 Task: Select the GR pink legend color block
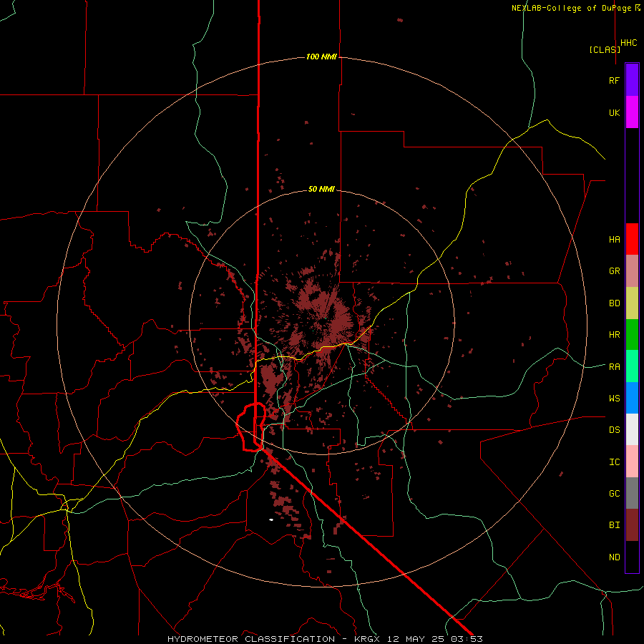pyautogui.click(x=632, y=270)
